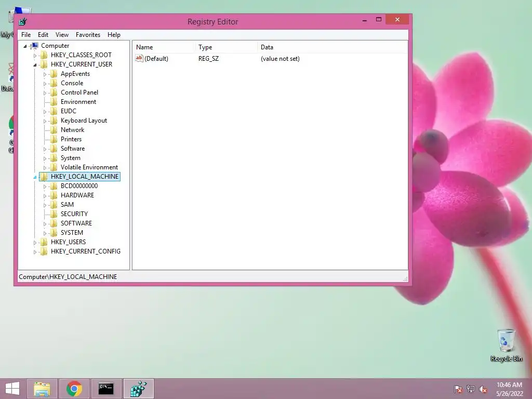Expand the SYSTEM key arrow under HKEY_LOCAL_MACHINE
The height and width of the screenshot is (399, 532).
45,233
